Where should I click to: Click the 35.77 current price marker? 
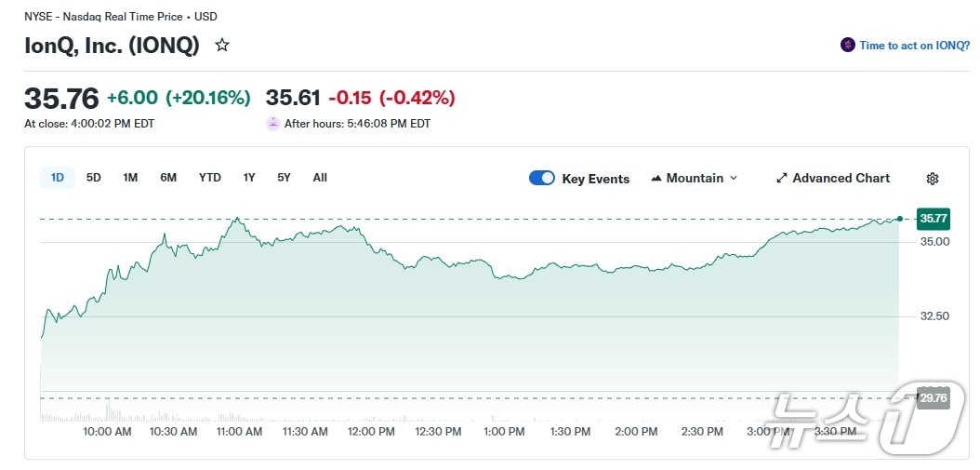(x=933, y=219)
